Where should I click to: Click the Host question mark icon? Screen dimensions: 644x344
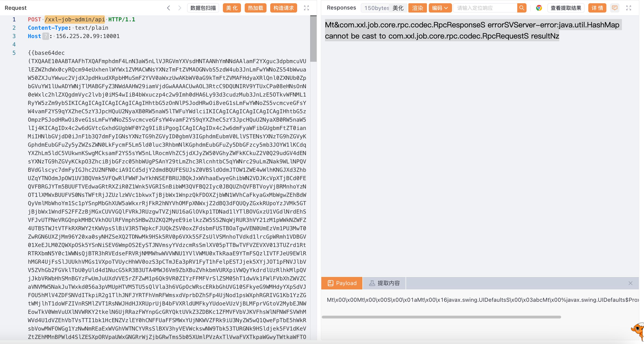click(46, 36)
